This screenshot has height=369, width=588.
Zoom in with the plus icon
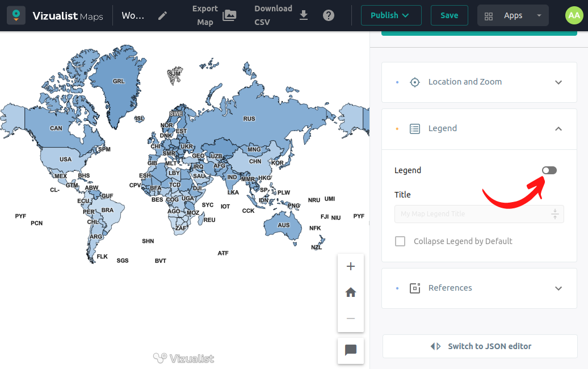point(351,267)
